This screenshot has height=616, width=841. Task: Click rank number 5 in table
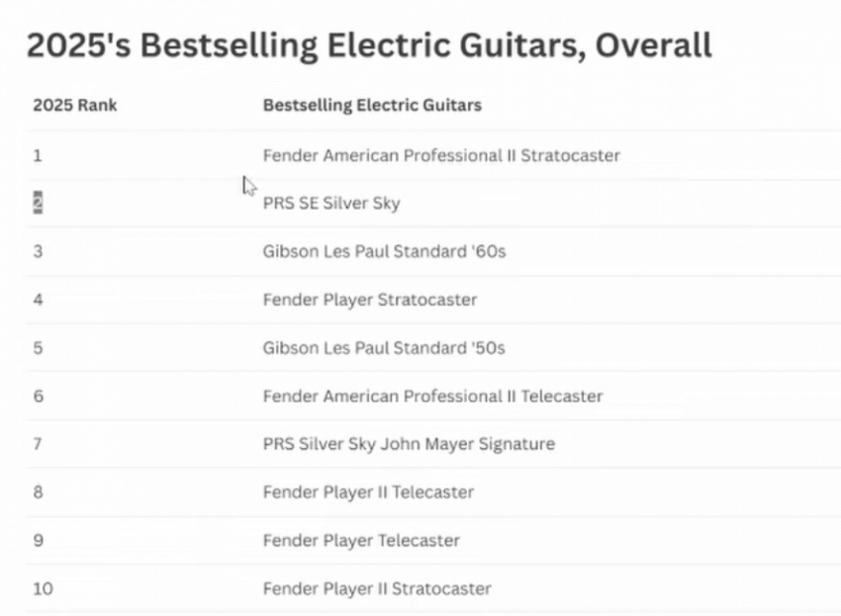point(38,348)
